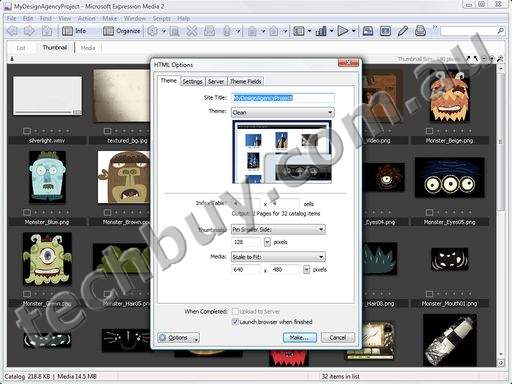Screen dimensions: 512x384
Task: Open the Media Scale to Fit dropdown
Action: (278, 257)
